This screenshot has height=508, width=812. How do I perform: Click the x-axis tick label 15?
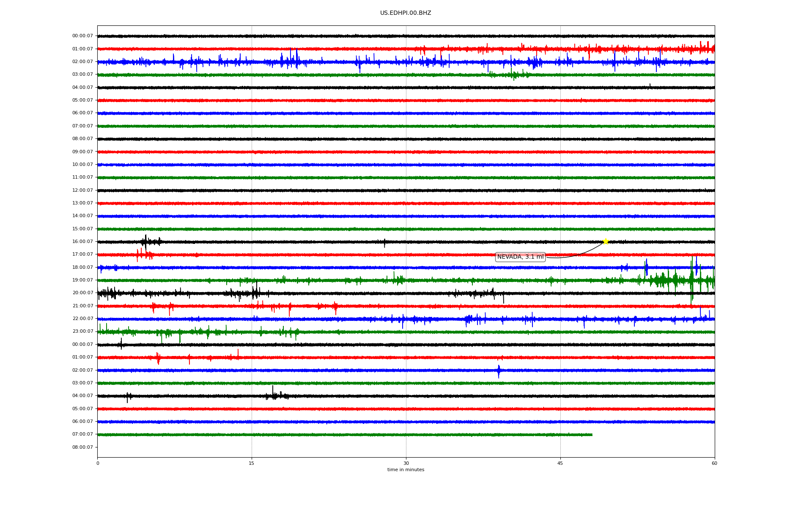click(252, 463)
